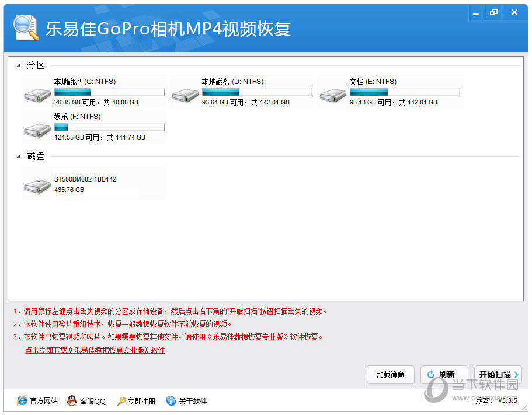Click the drive icon for 文档 (E: NTFS)
The height and width of the screenshot is (415, 532).
click(x=333, y=95)
